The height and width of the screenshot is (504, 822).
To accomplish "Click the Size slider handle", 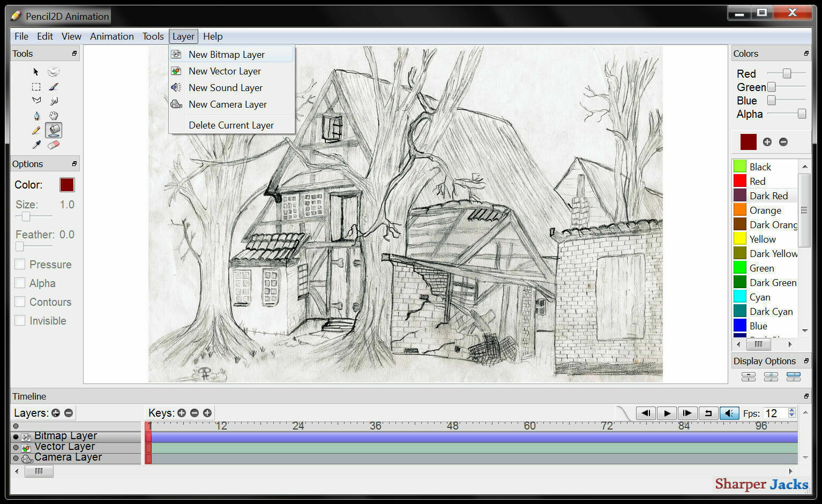I will [x=26, y=216].
